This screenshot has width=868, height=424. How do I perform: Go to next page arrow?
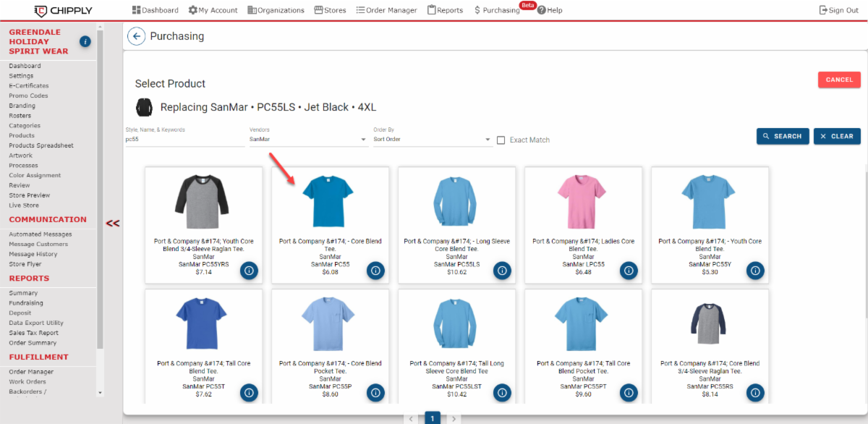(x=454, y=418)
